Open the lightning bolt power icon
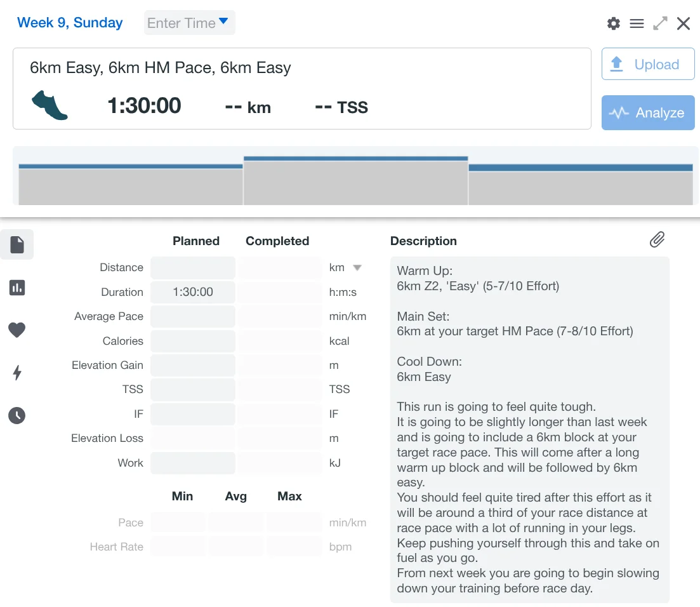This screenshot has height=607, width=700. click(x=17, y=373)
